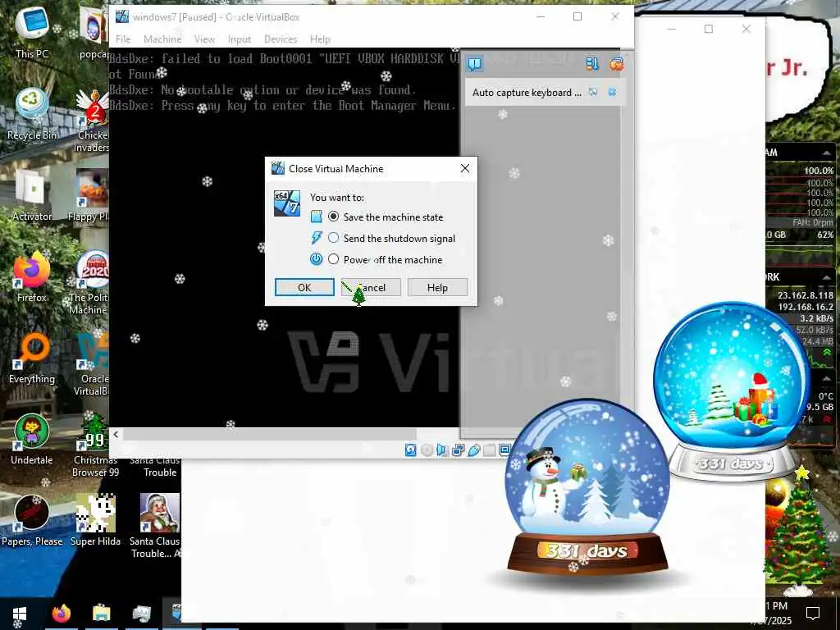This screenshot has width=840, height=630.
Task: Open the VirtualBox Help menu
Action: pos(320,39)
